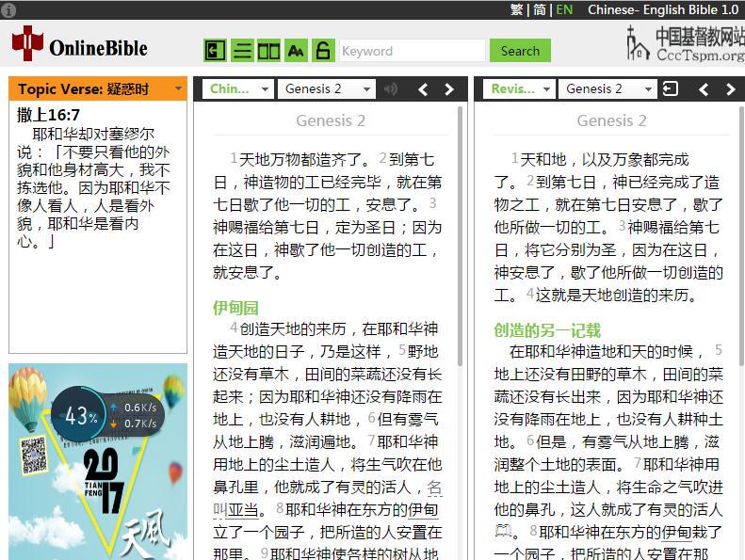
Task: Click the Genesis 2 title in right pane
Action: (611, 120)
